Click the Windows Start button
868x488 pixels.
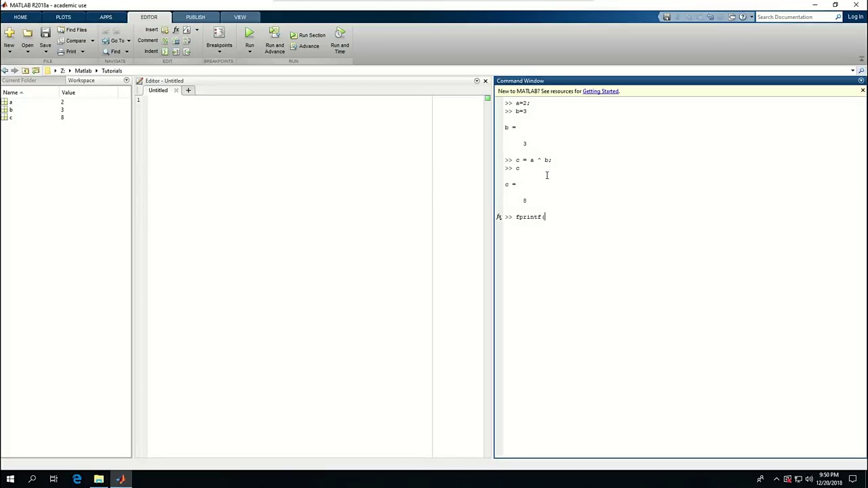pyautogui.click(x=10, y=479)
